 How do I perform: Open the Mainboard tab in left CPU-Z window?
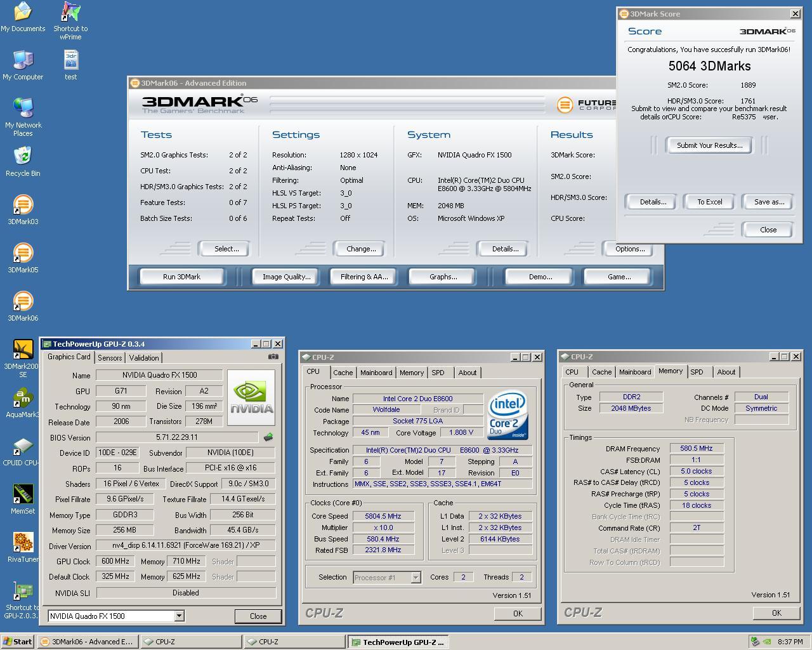(x=376, y=373)
